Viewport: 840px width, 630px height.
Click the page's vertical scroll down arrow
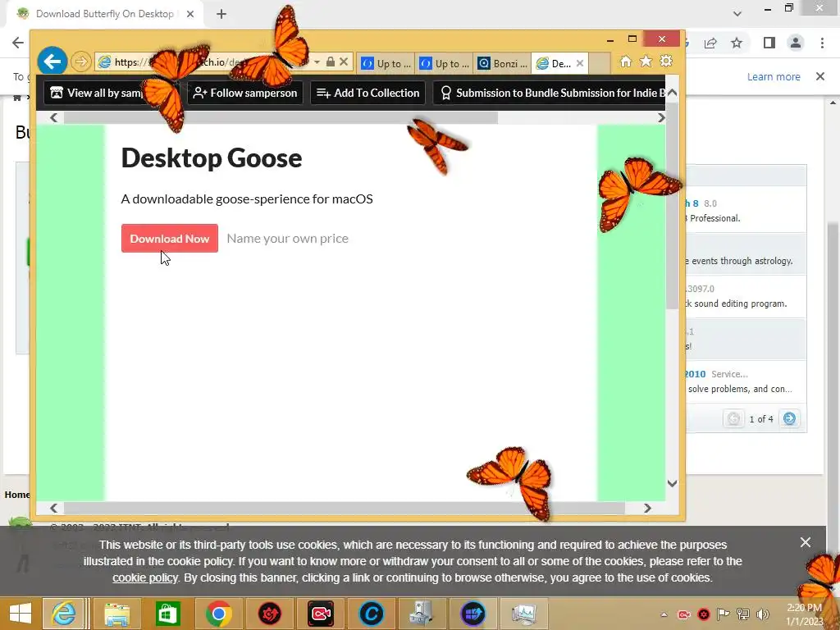point(672,483)
